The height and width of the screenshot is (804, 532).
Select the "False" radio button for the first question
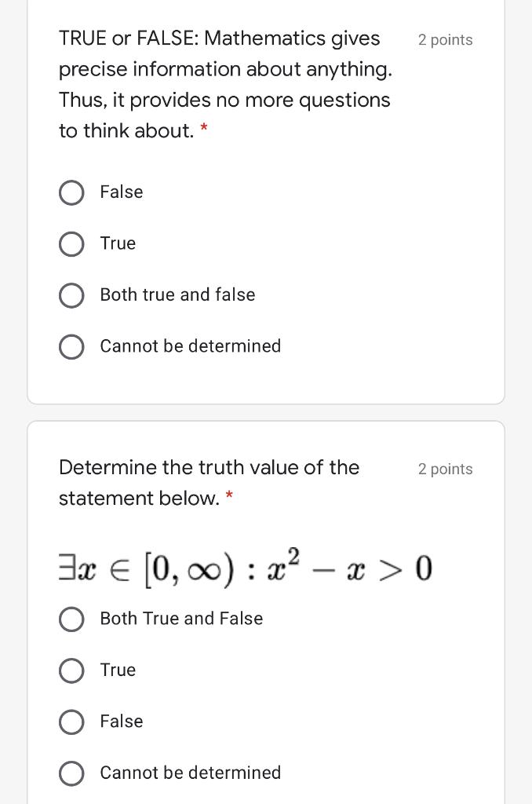pyautogui.click(x=71, y=192)
